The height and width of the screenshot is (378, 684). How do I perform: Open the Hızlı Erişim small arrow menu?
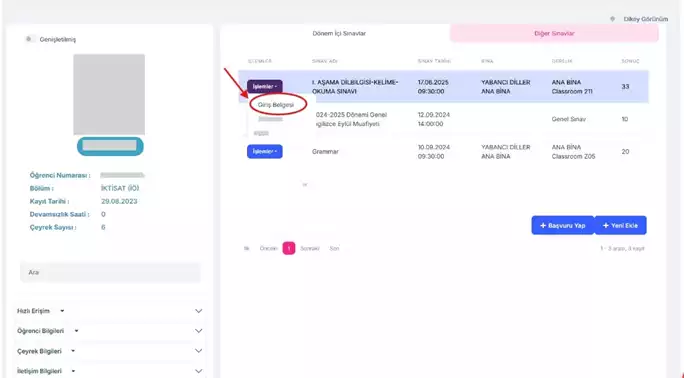tap(62, 311)
